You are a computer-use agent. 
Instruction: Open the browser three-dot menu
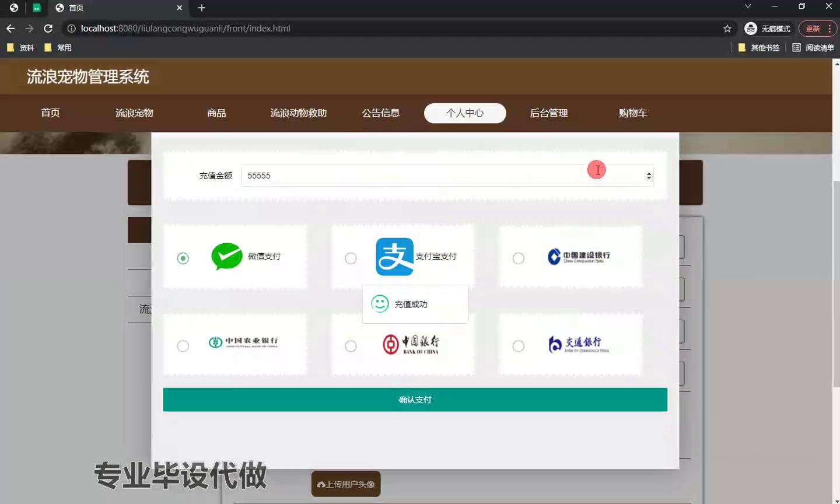click(829, 29)
